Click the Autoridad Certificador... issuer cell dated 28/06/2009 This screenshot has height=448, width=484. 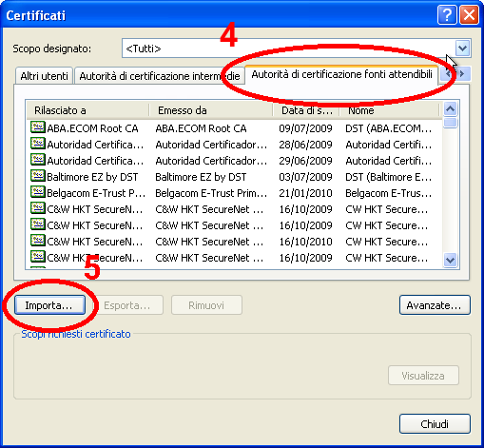tap(211, 145)
